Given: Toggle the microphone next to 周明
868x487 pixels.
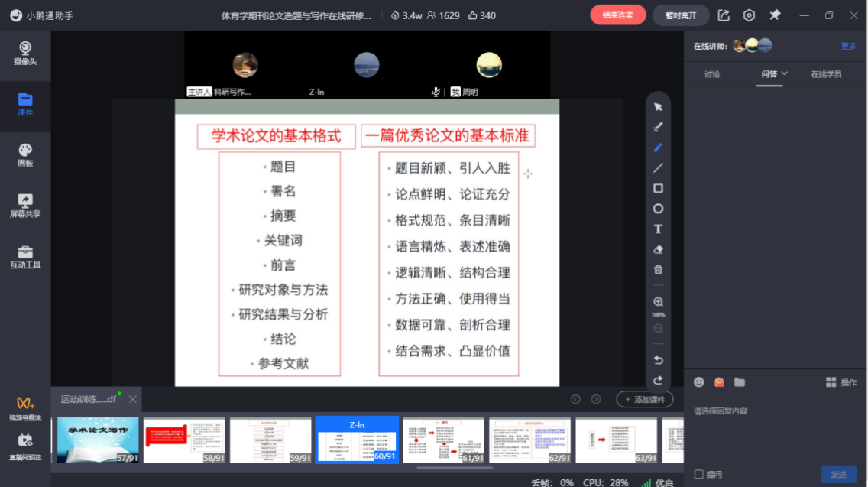Looking at the screenshot, I should [x=436, y=92].
